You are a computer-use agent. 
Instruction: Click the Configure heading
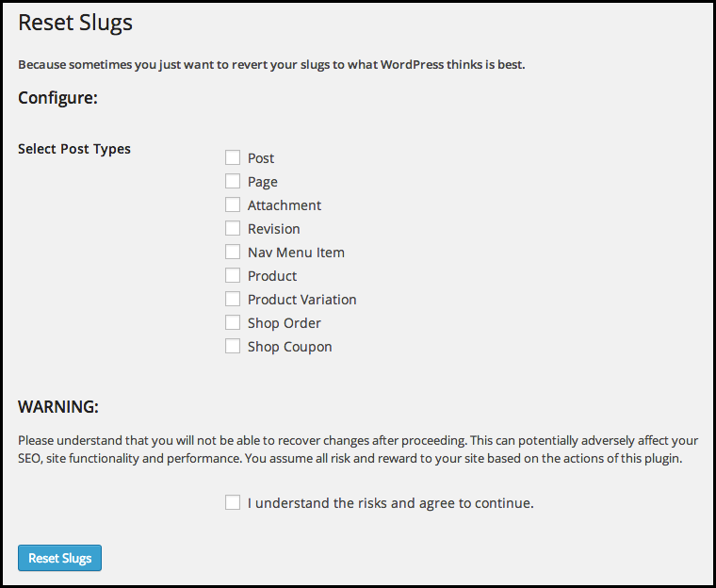[58, 98]
